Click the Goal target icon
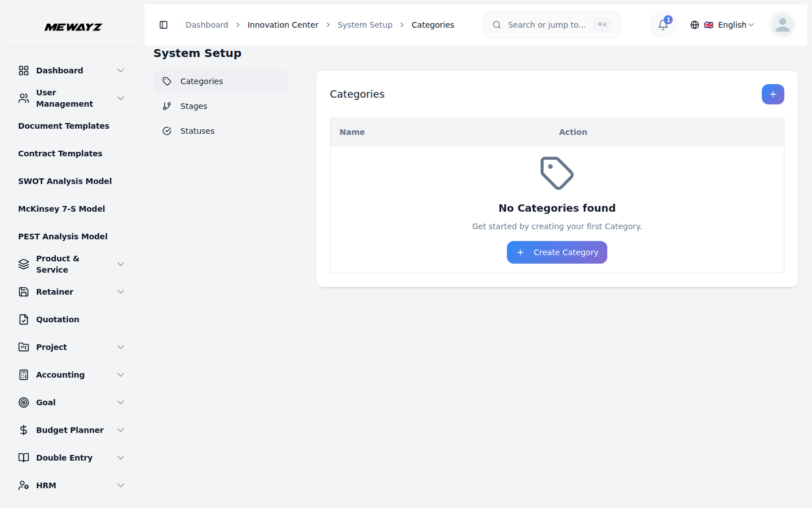 pos(24,402)
